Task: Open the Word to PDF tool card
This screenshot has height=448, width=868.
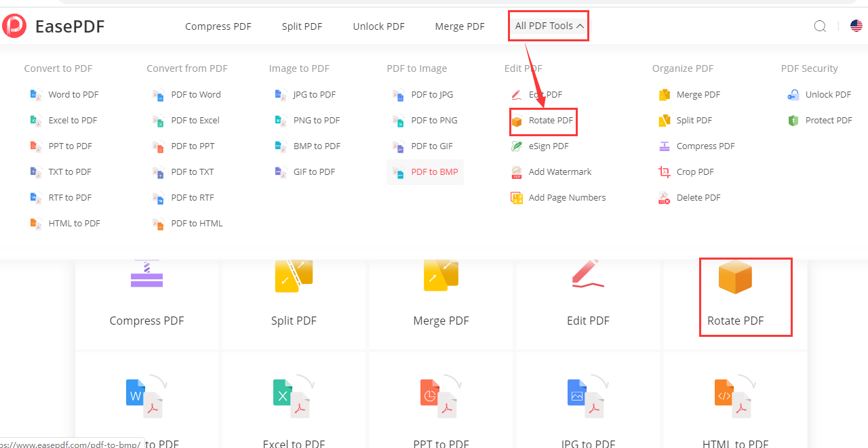Action: click(146, 400)
